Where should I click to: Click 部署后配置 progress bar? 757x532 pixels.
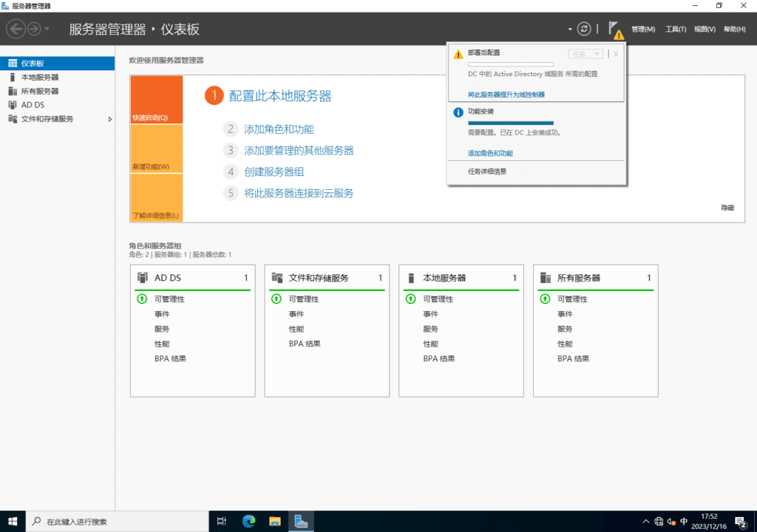(x=511, y=64)
